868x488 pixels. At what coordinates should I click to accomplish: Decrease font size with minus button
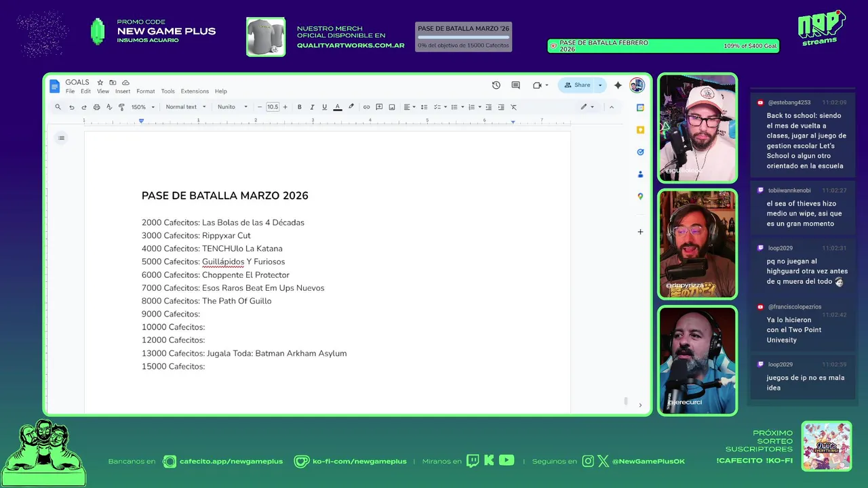coord(260,107)
